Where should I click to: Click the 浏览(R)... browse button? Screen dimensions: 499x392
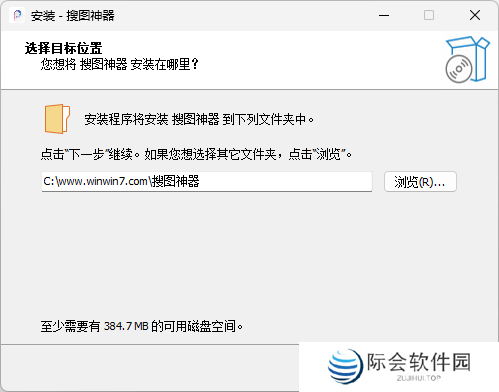point(420,182)
